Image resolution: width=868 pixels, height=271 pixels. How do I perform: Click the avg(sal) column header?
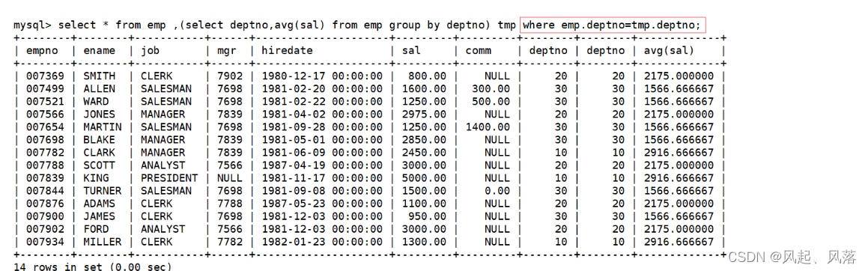tap(669, 51)
